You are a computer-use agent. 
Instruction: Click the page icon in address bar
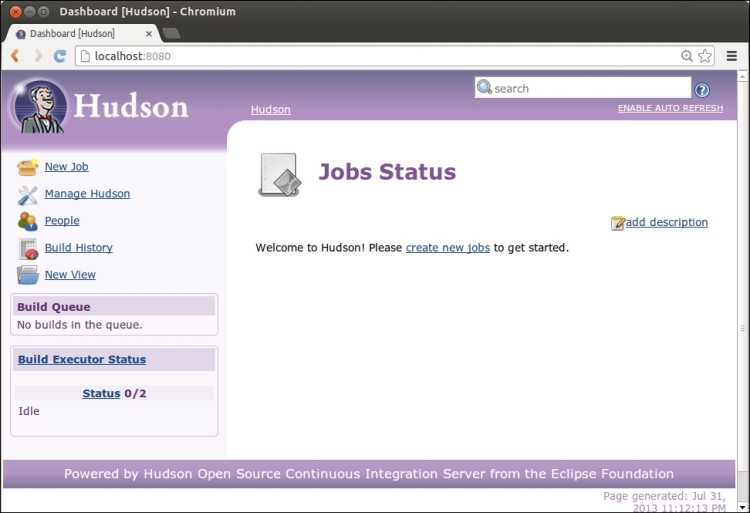85,56
